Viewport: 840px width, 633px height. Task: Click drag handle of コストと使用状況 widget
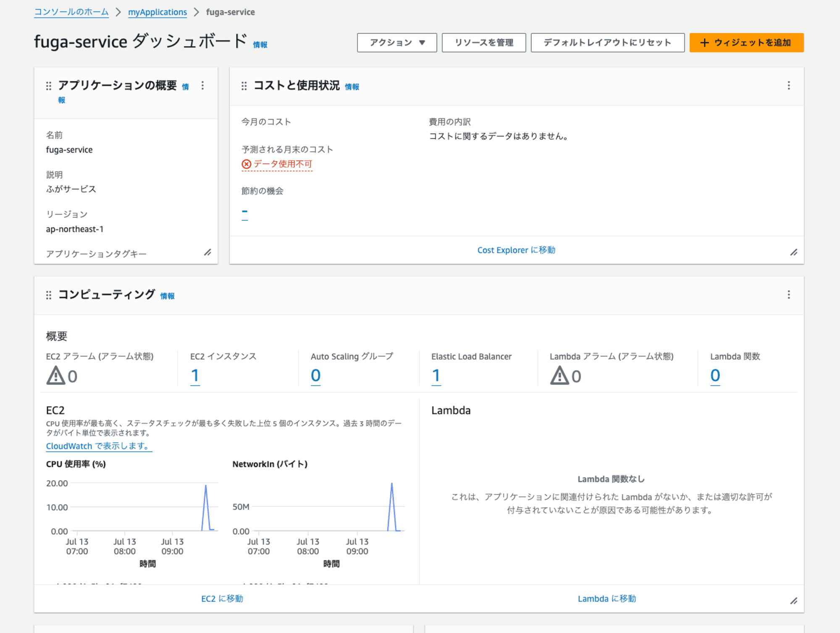[244, 86]
